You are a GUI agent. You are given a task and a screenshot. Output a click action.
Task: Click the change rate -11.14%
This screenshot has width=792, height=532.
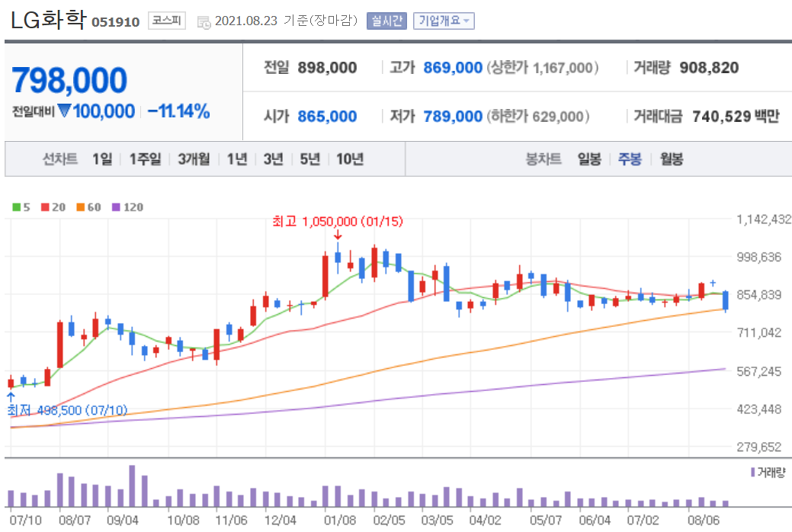[178, 111]
